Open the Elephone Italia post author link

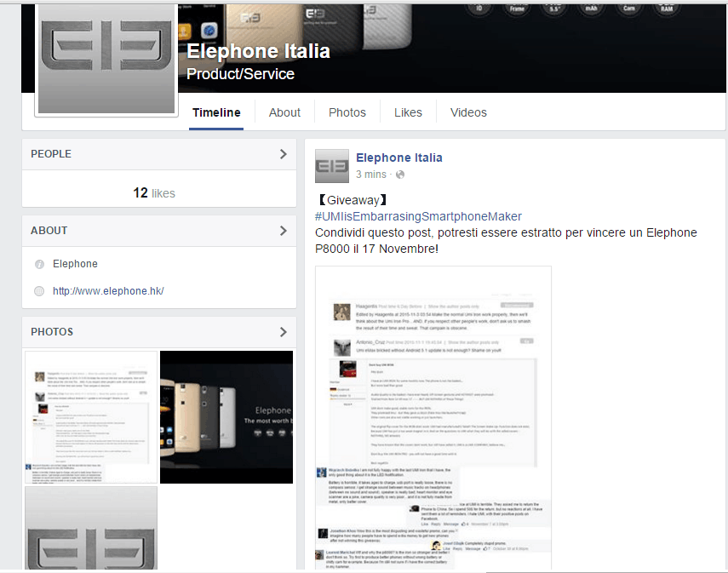click(x=399, y=158)
